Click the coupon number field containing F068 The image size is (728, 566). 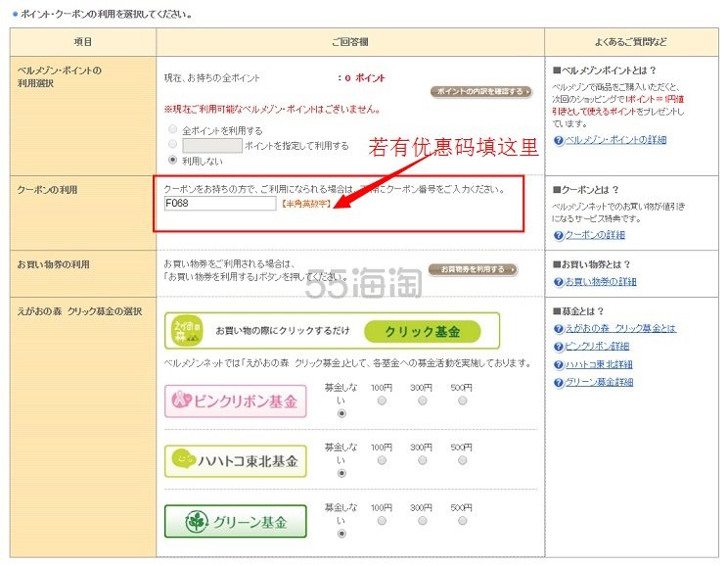click(220, 204)
